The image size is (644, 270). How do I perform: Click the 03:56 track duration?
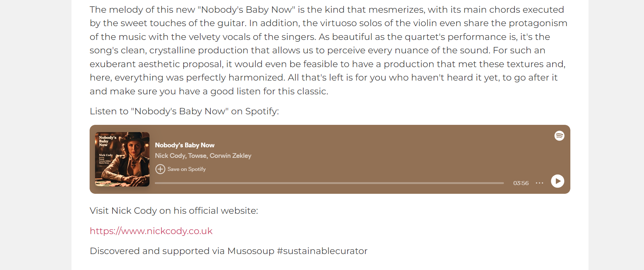(x=521, y=183)
